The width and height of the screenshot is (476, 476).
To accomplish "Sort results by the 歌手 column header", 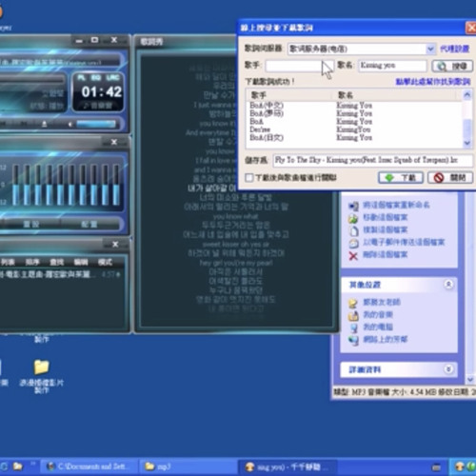I will [290, 95].
